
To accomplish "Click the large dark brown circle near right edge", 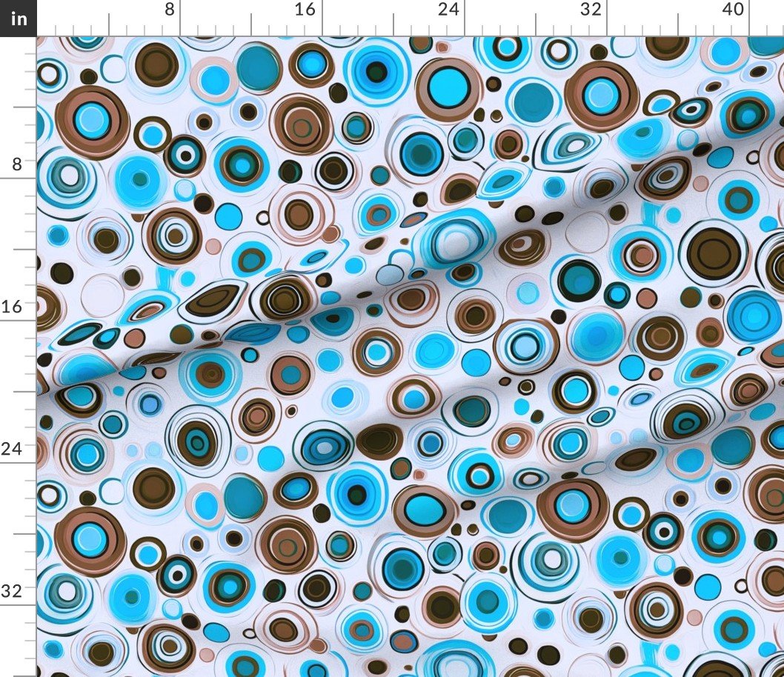I will point(713,253).
